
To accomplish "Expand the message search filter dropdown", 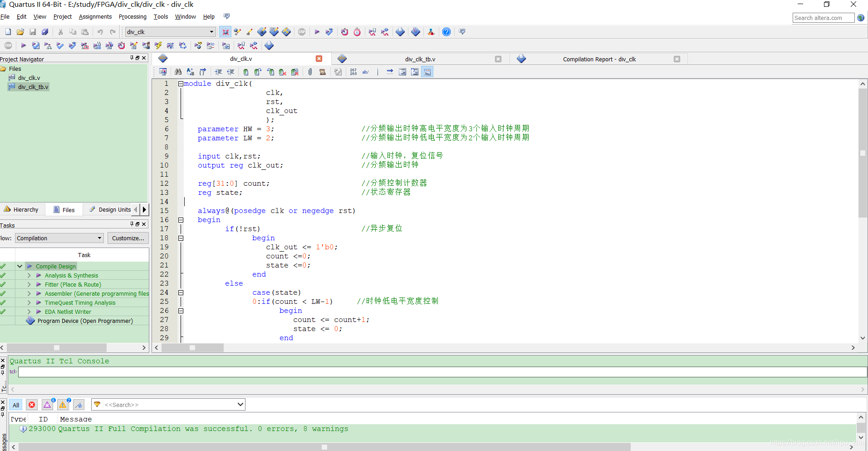I will (x=240, y=405).
